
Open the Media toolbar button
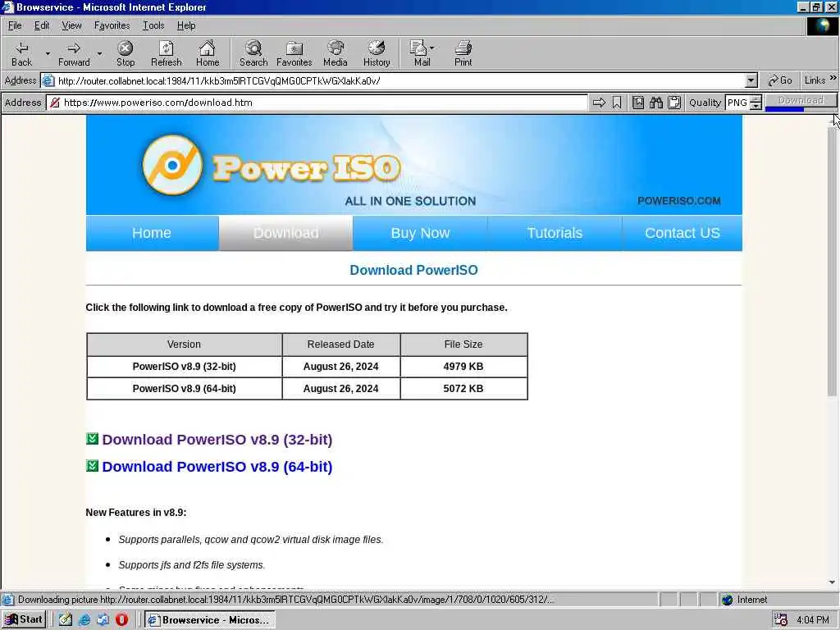[x=336, y=53]
